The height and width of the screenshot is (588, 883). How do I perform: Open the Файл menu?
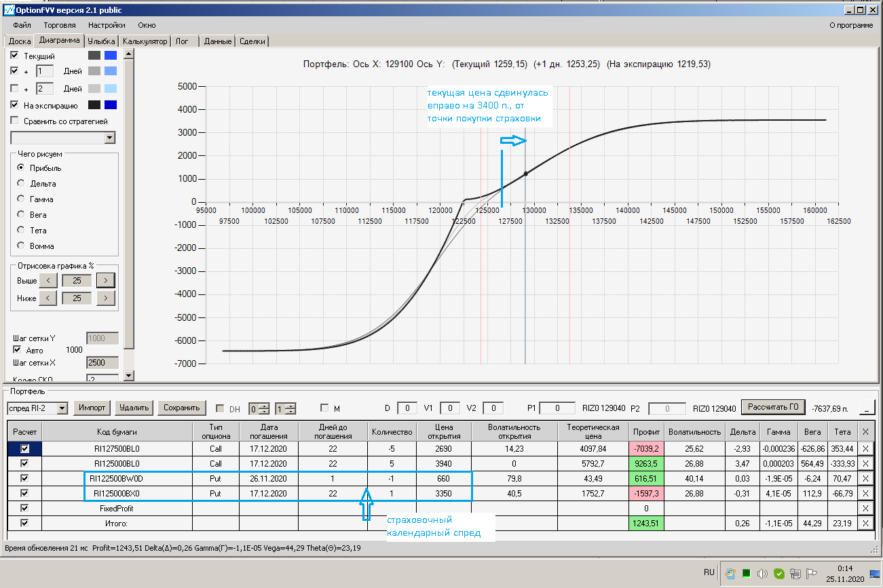[22, 25]
